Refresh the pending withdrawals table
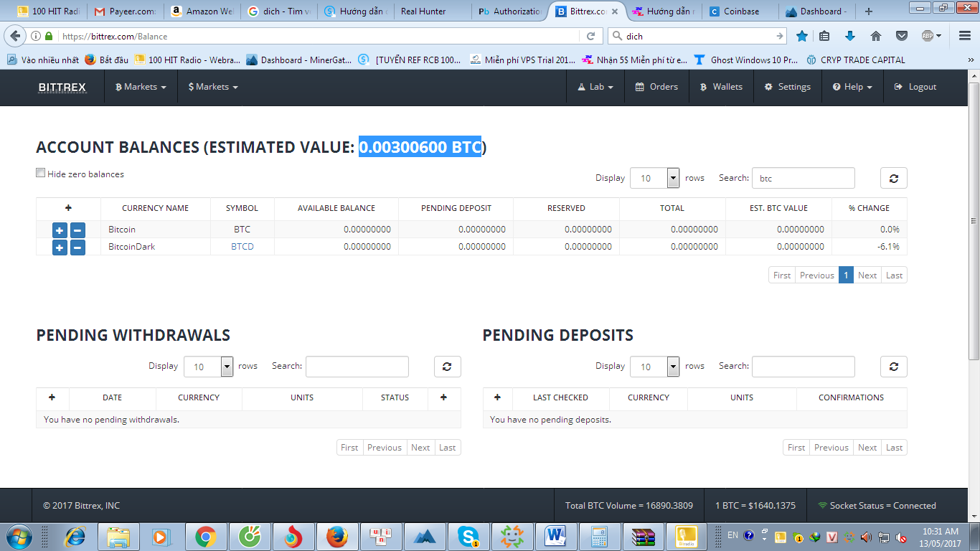Screen dimensions: 980x551 tap(447, 366)
